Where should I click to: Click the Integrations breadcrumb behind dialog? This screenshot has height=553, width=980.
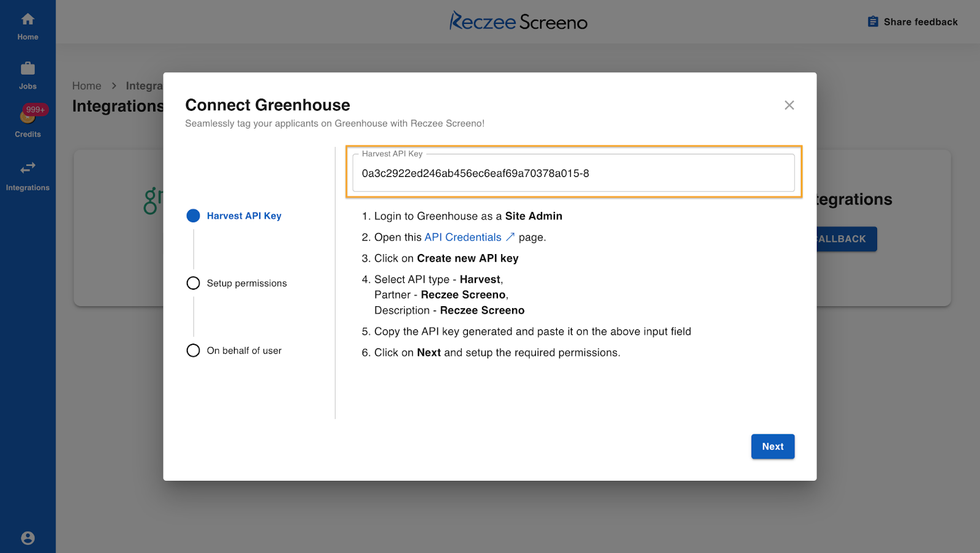(145, 86)
